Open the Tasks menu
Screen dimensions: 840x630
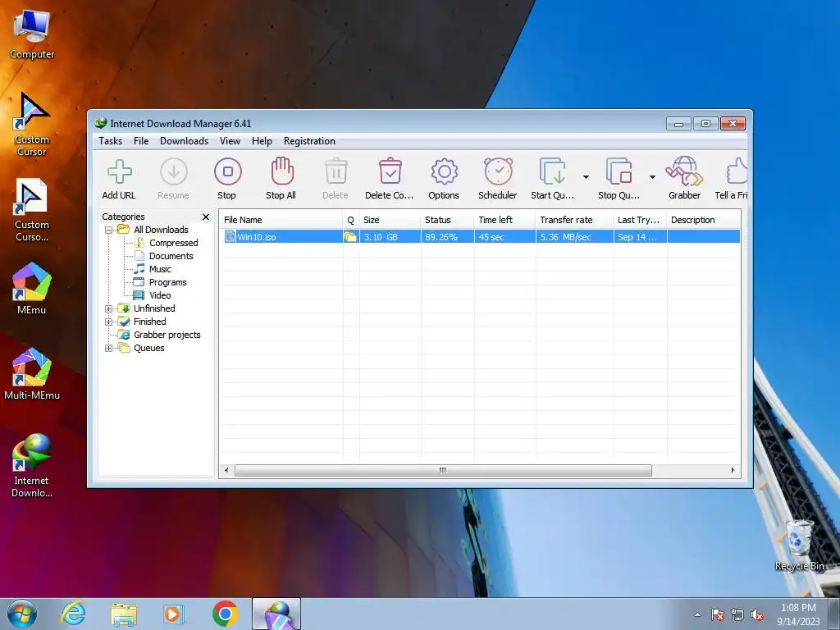(111, 141)
